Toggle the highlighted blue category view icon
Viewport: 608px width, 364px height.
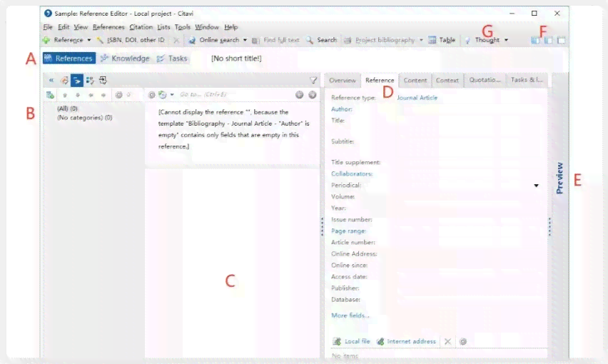[77, 80]
